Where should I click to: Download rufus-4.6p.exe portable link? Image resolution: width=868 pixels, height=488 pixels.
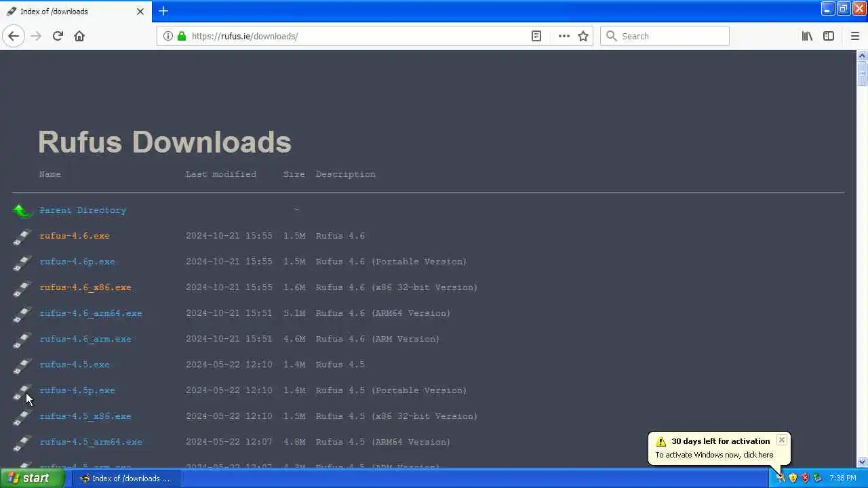pyautogui.click(x=77, y=262)
